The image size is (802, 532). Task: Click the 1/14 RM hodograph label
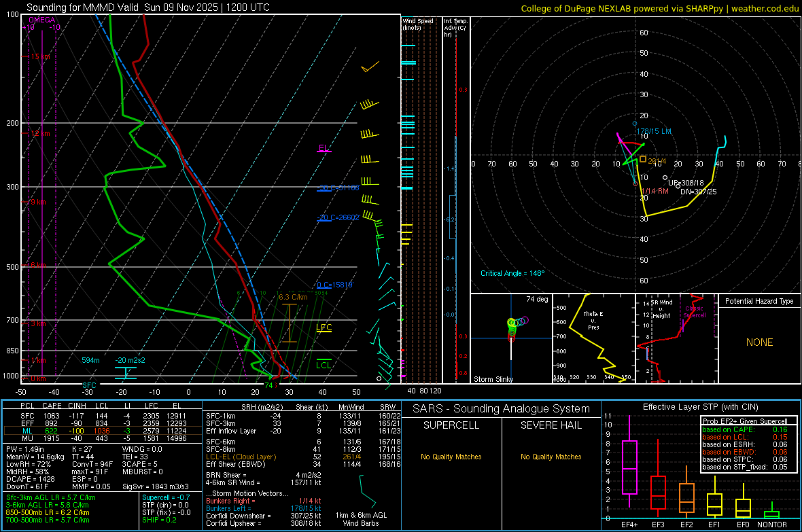pyautogui.click(x=655, y=191)
